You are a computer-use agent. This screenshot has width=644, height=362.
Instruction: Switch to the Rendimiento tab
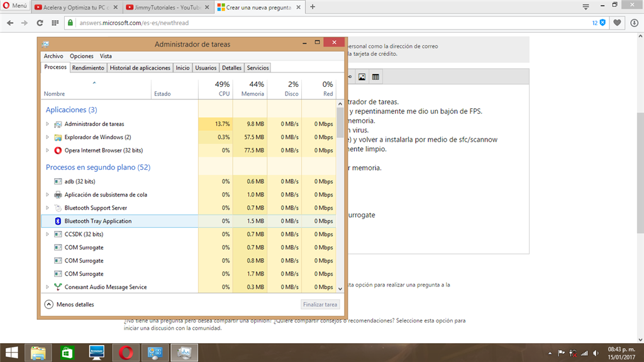88,68
